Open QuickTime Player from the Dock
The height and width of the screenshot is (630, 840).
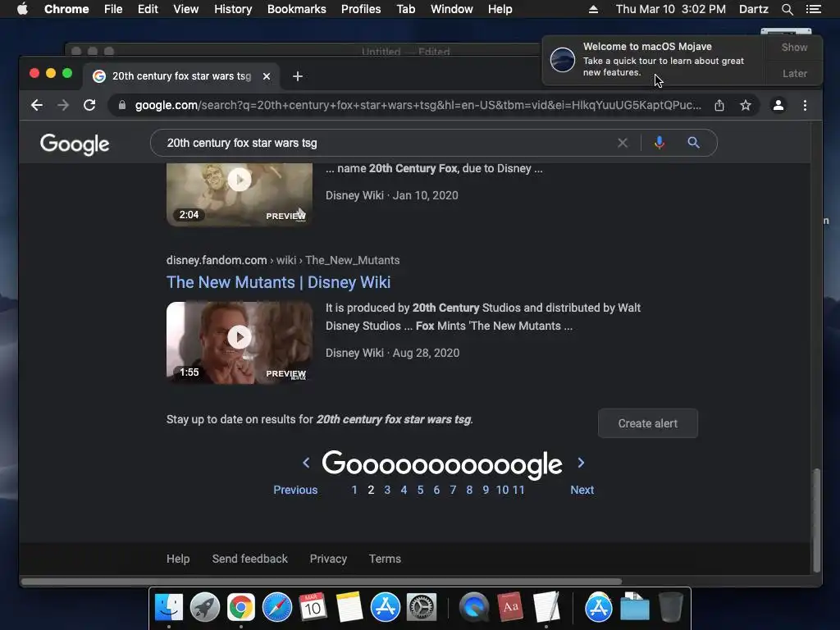tap(474, 608)
